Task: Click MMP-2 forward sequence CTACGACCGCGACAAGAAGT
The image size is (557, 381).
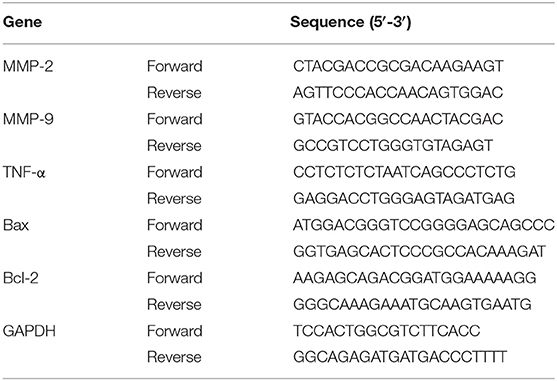Action: 398,66
